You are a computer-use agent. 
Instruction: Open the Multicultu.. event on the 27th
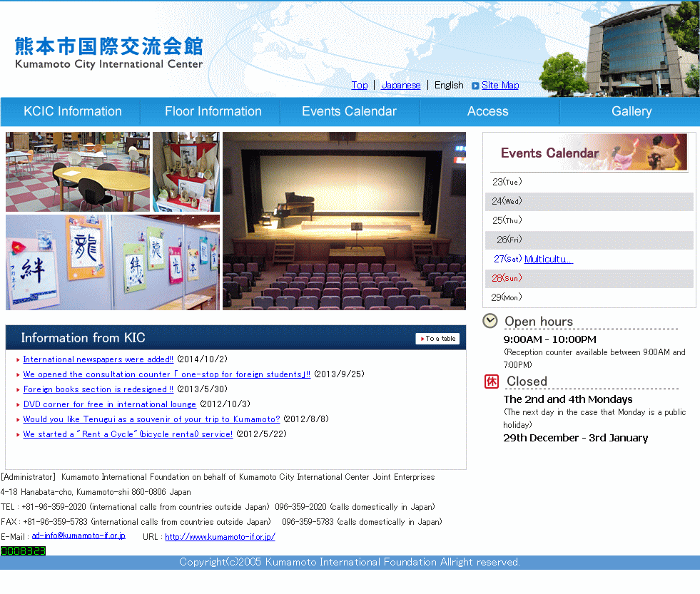[549, 259]
